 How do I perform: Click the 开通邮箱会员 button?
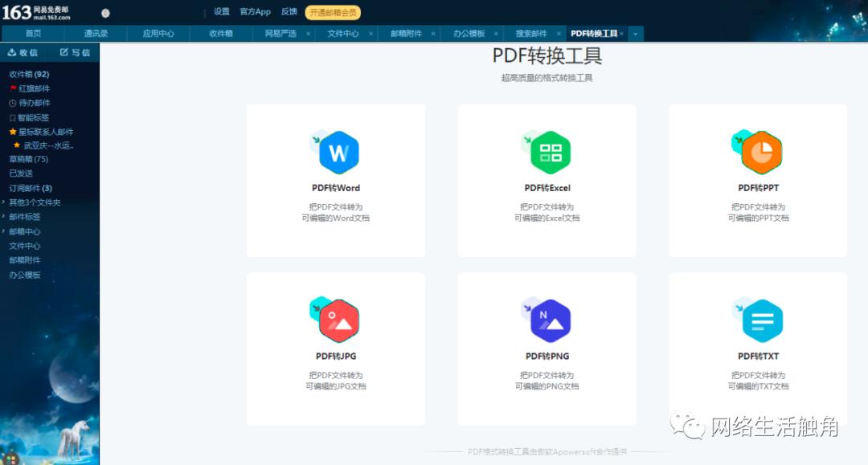(x=333, y=12)
